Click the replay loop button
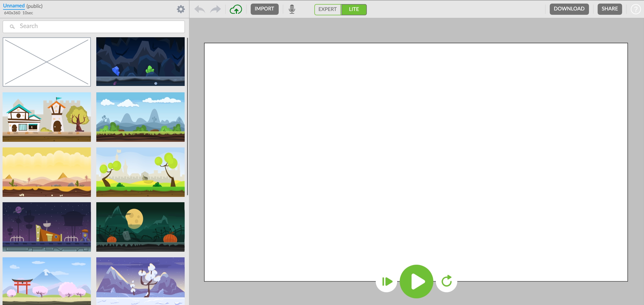The image size is (644, 305). point(447,281)
